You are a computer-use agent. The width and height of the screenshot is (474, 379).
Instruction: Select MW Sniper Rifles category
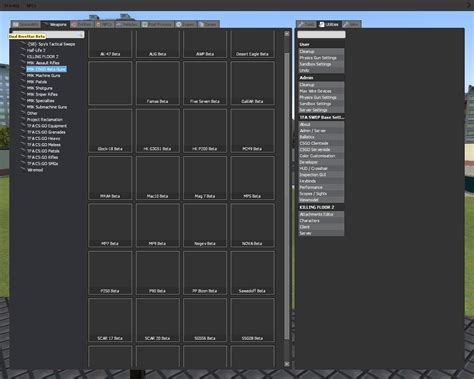tap(42, 94)
